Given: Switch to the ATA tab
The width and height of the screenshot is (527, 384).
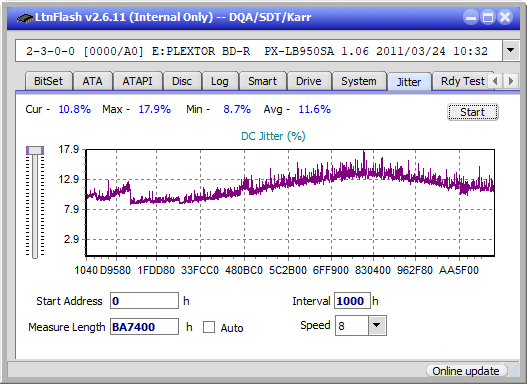Looking at the screenshot, I should tap(92, 81).
